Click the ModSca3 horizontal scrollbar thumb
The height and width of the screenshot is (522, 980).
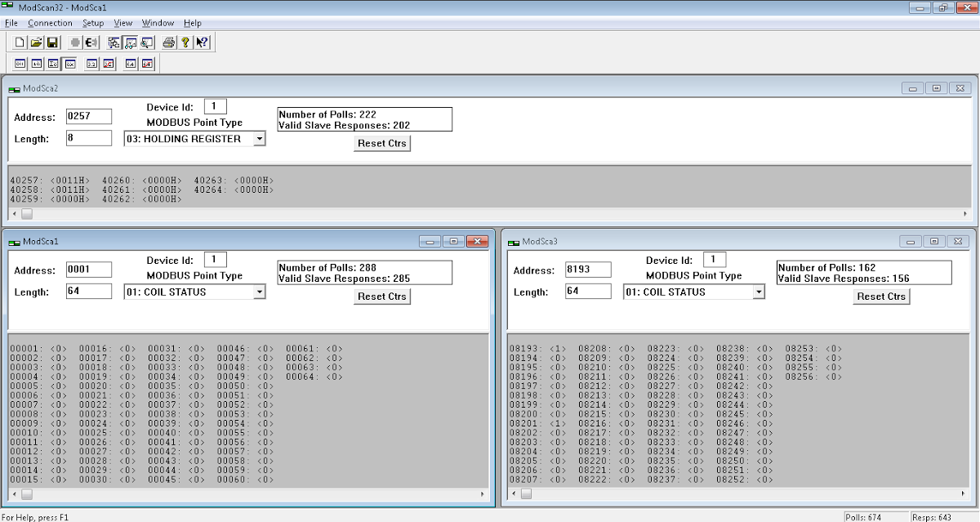tap(527, 495)
